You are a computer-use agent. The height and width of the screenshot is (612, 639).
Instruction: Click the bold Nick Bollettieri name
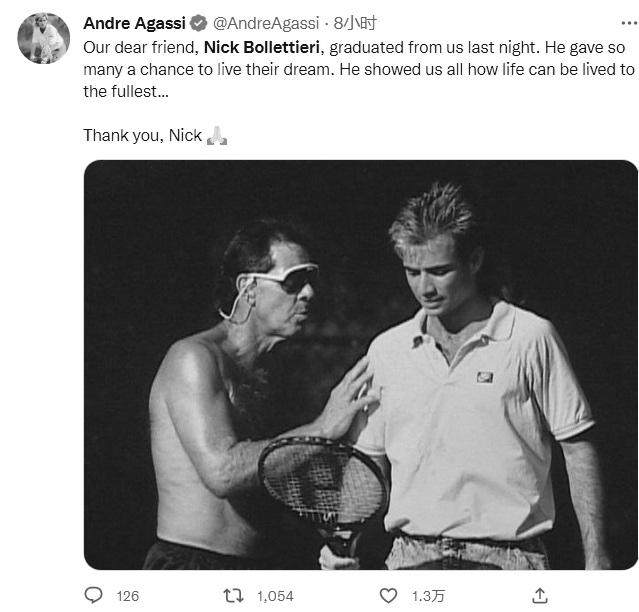[x=264, y=46]
